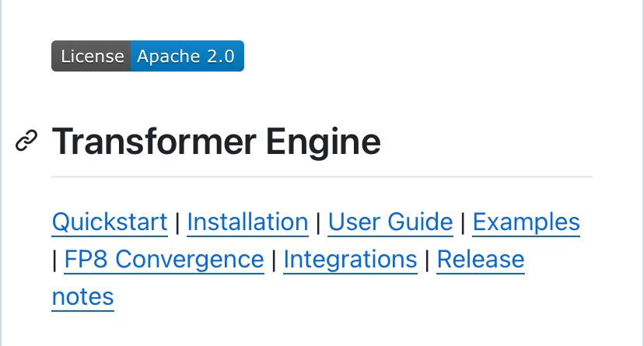Screen dimensions: 644x346
Task: Click the word "Transformer" in the heading
Action: point(154,142)
